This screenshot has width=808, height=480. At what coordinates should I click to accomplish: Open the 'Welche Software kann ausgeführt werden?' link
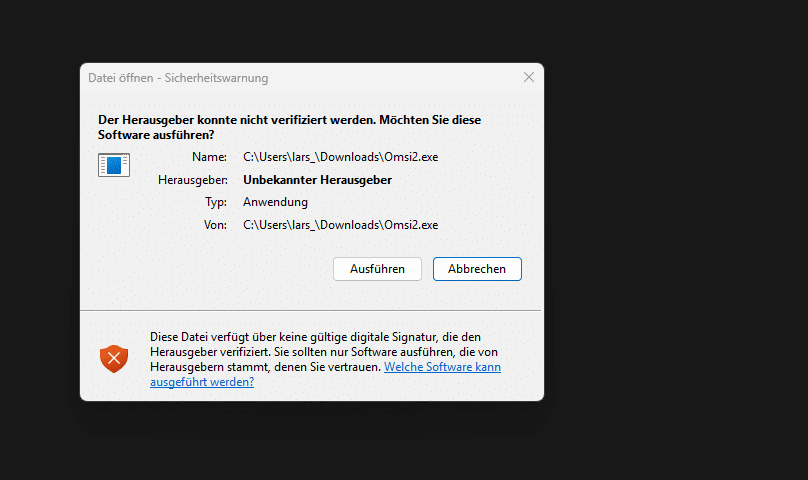442,367
